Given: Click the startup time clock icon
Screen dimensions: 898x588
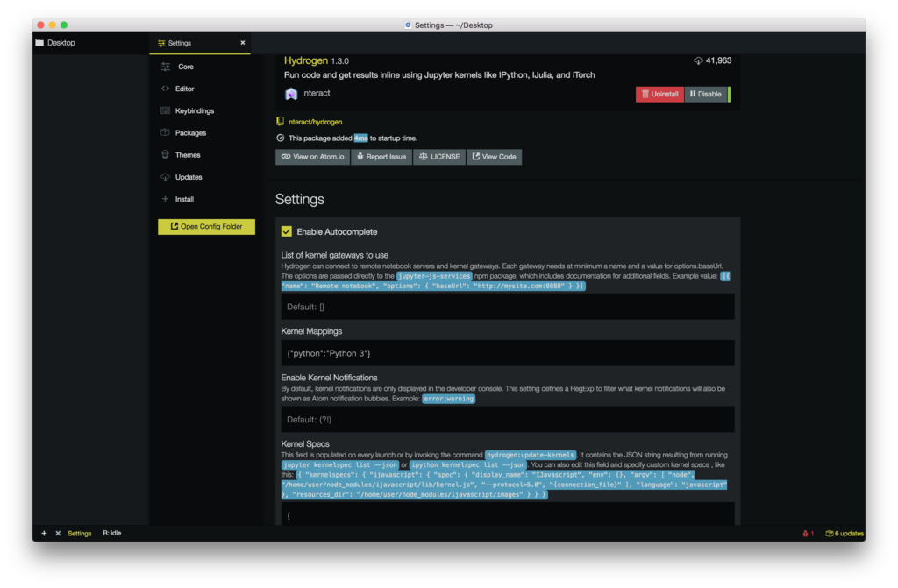Looking at the screenshot, I should 280,138.
